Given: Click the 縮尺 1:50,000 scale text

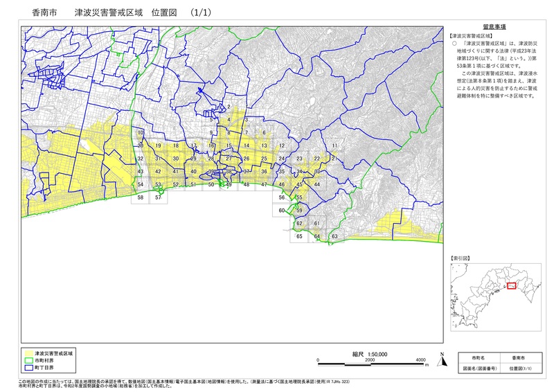Looking at the screenshot, I should 370,354.
